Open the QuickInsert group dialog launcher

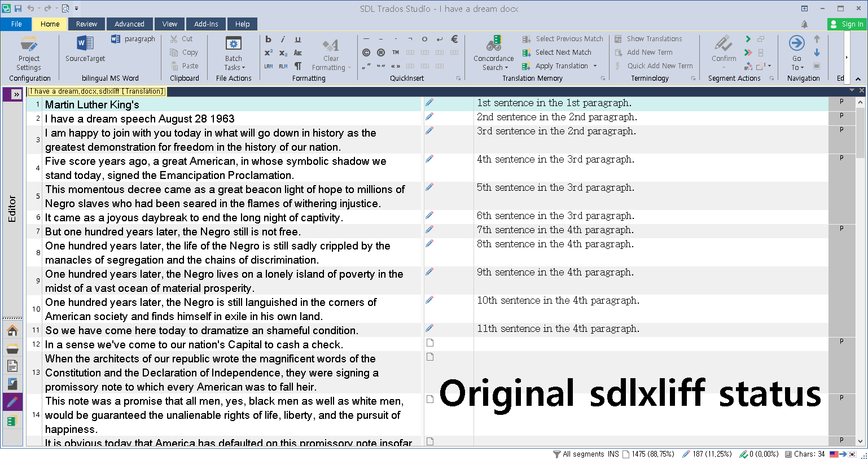pos(458,78)
